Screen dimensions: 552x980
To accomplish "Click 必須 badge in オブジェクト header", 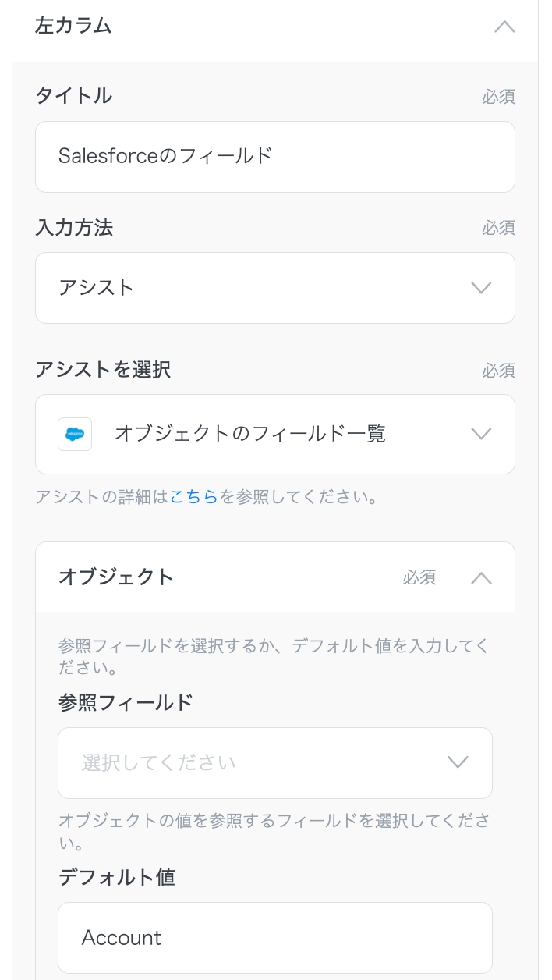I will 419,578.
